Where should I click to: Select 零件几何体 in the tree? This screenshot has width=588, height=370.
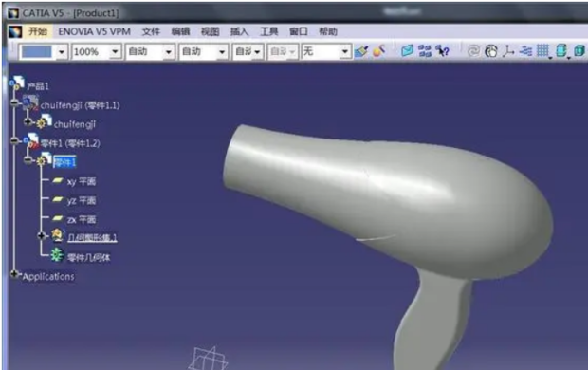coord(88,257)
